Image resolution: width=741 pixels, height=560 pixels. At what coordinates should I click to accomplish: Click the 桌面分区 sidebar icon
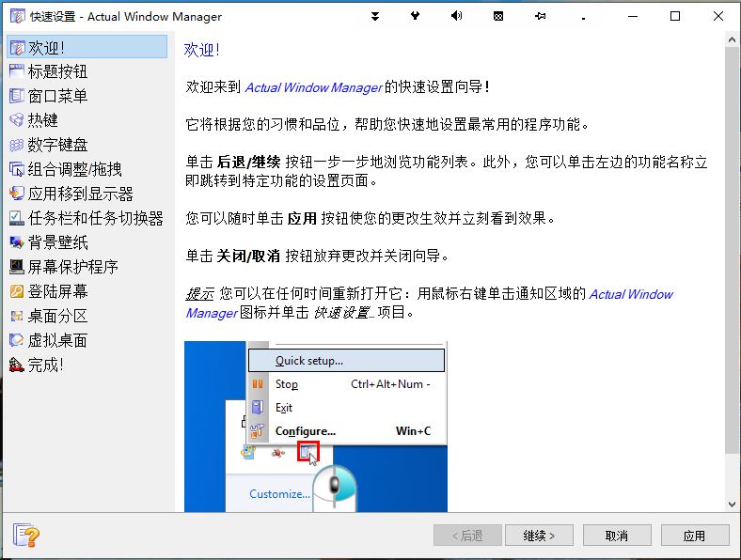(x=17, y=316)
